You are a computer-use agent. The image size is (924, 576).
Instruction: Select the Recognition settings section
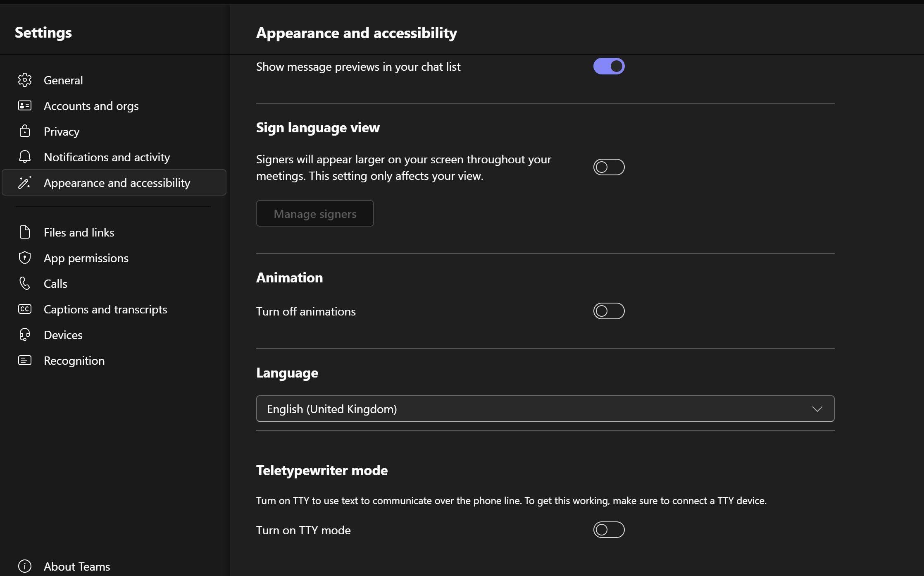click(x=74, y=361)
